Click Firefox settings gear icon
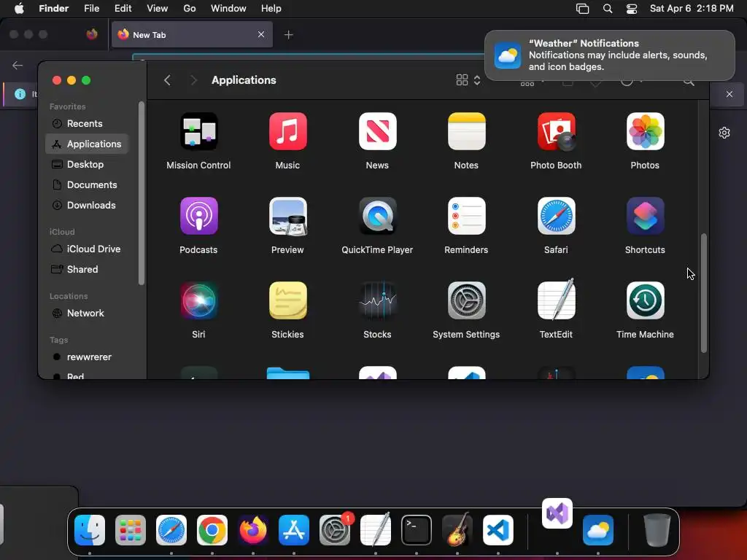Image resolution: width=747 pixels, height=560 pixels. click(x=724, y=133)
